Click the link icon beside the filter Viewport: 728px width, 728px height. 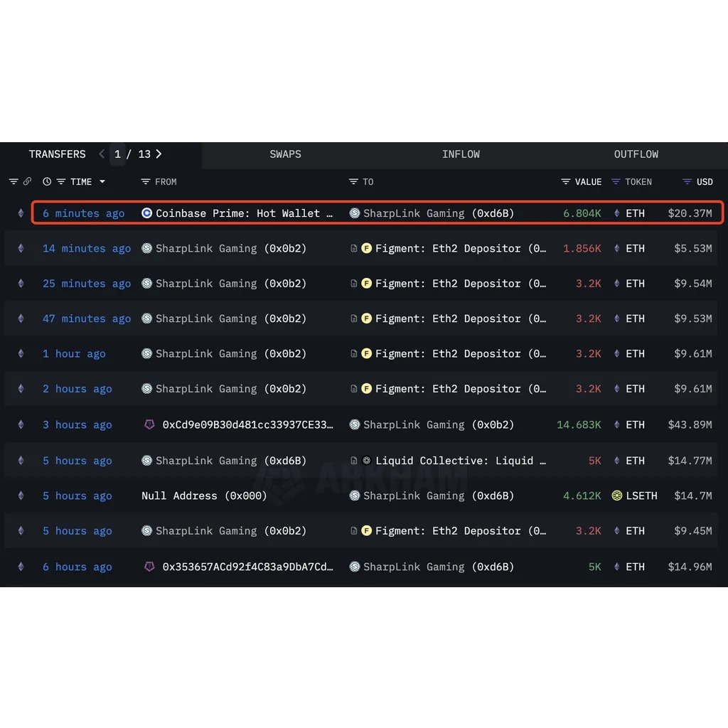(27, 181)
